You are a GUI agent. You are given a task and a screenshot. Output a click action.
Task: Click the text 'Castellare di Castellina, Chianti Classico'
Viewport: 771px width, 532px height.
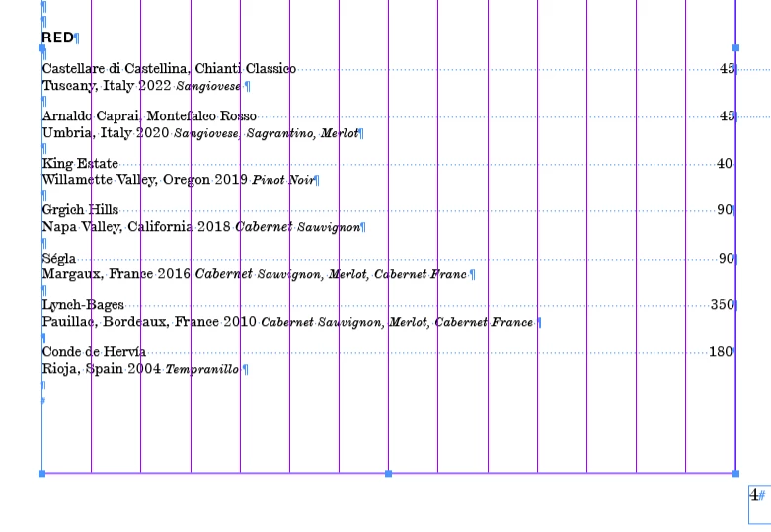click(169, 69)
